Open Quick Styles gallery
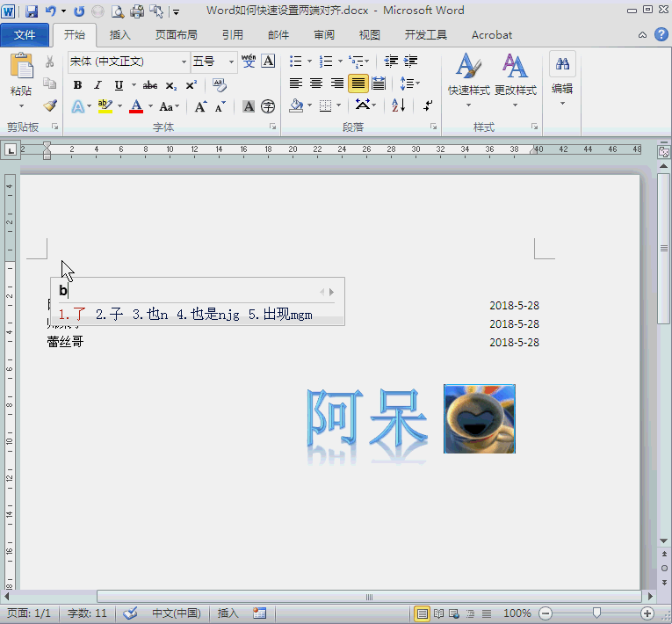The image size is (672, 624). (468, 79)
